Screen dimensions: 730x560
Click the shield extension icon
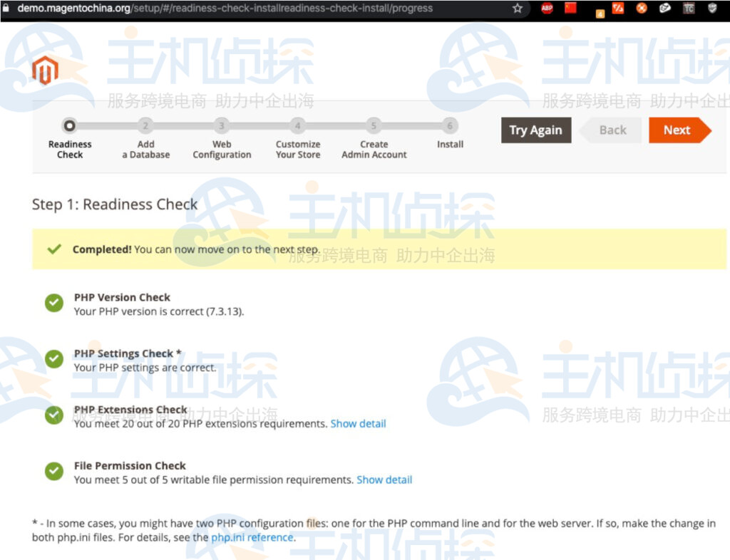[712, 9]
